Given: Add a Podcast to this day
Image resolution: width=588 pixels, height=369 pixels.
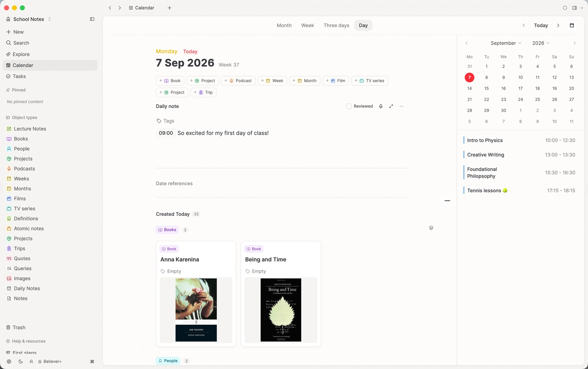Looking at the screenshot, I should (238, 81).
